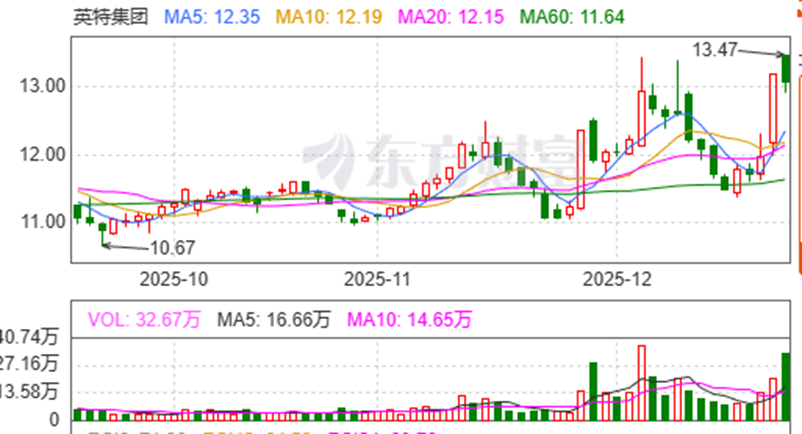Click the 13.47 high price annotation

click(x=715, y=50)
